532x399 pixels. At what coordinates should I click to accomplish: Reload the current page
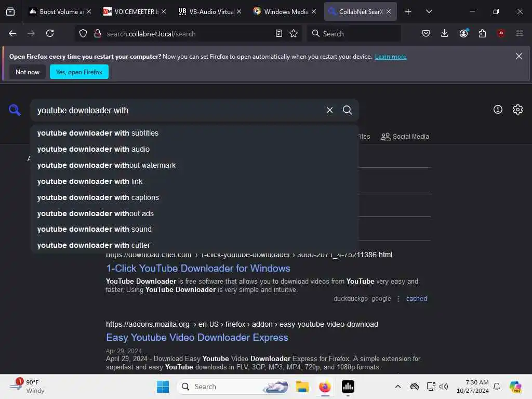point(50,33)
